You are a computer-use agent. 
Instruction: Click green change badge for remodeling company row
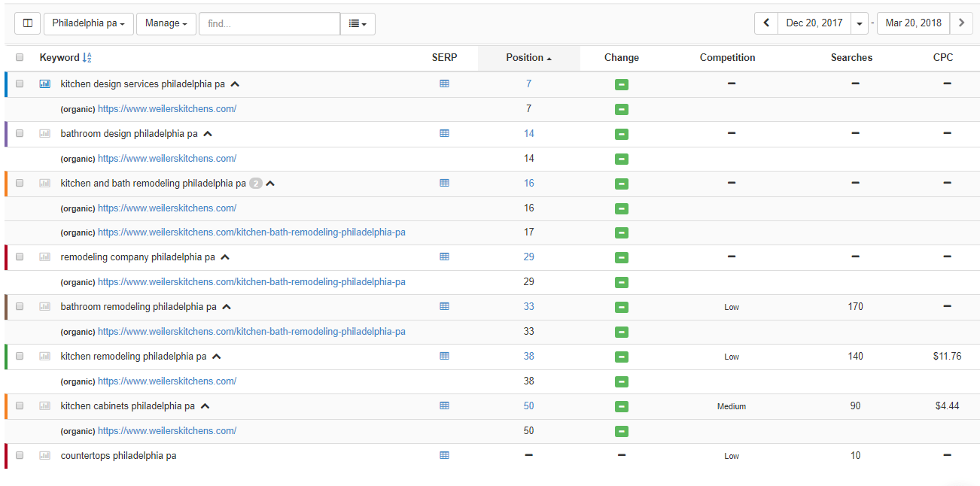tap(622, 258)
